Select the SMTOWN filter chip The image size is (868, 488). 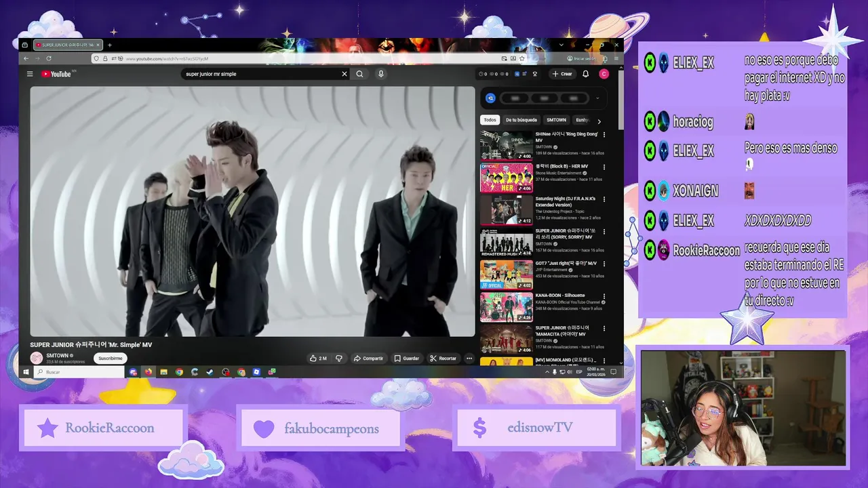click(556, 120)
